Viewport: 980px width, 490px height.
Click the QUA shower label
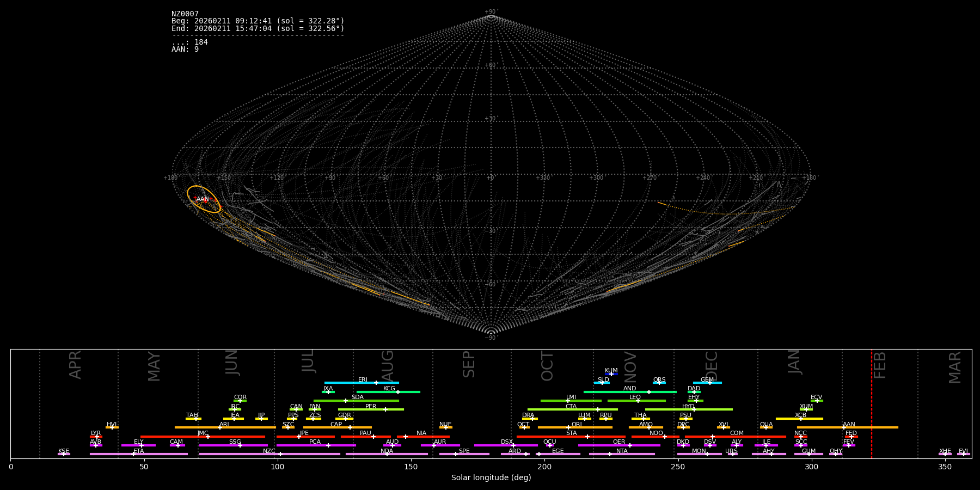(x=766, y=425)
